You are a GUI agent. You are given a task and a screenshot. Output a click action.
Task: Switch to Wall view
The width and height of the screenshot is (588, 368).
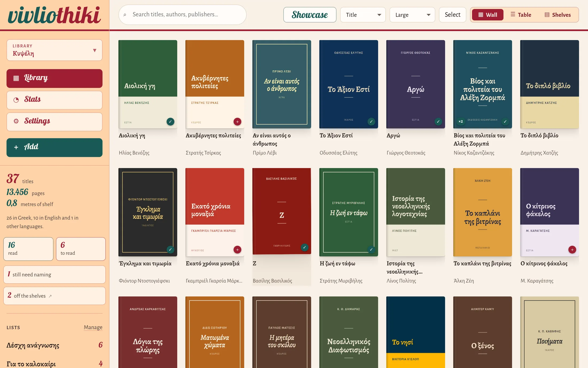[488, 15]
